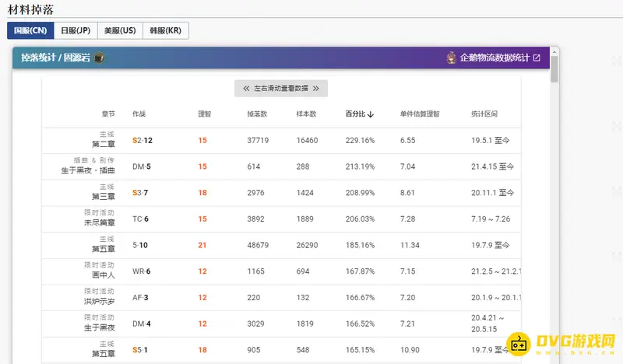Select estimated sanity value 11.34
The width and height of the screenshot is (623, 364).
[410, 245]
